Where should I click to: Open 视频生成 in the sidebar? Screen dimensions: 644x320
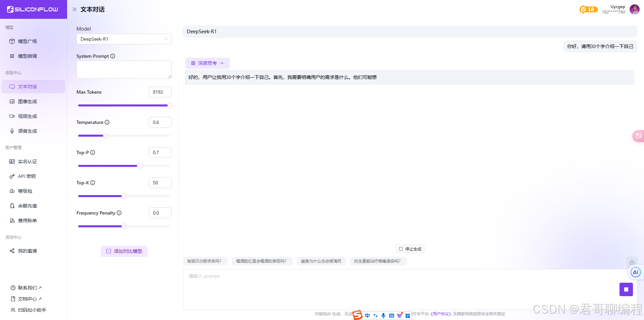[x=33, y=116]
